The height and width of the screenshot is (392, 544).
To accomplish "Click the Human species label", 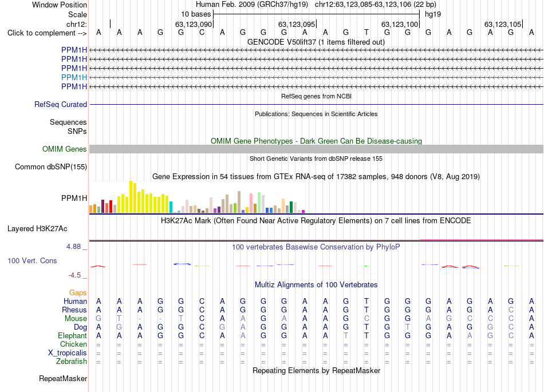I will pyautogui.click(x=75, y=301).
